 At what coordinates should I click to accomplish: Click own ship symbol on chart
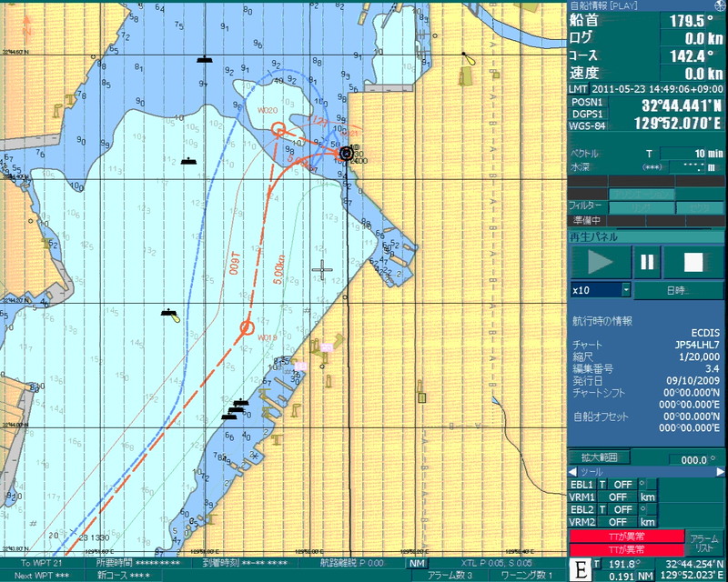346,154
